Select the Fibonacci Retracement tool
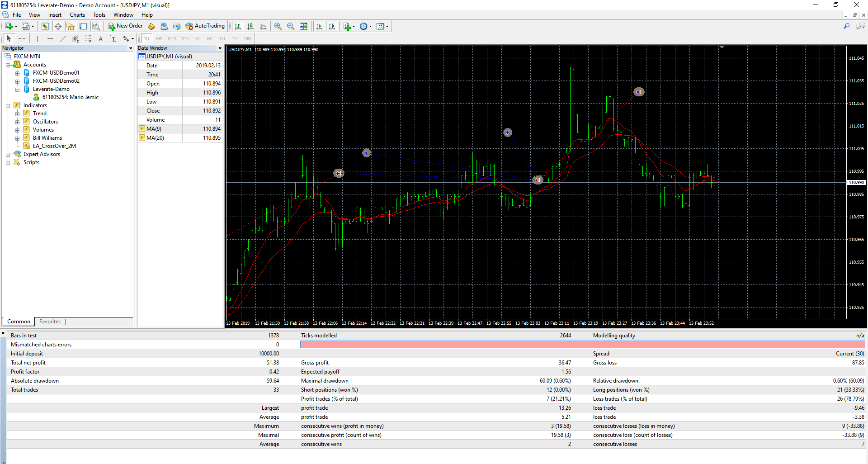Viewport: 868px width, 464px height. point(88,38)
